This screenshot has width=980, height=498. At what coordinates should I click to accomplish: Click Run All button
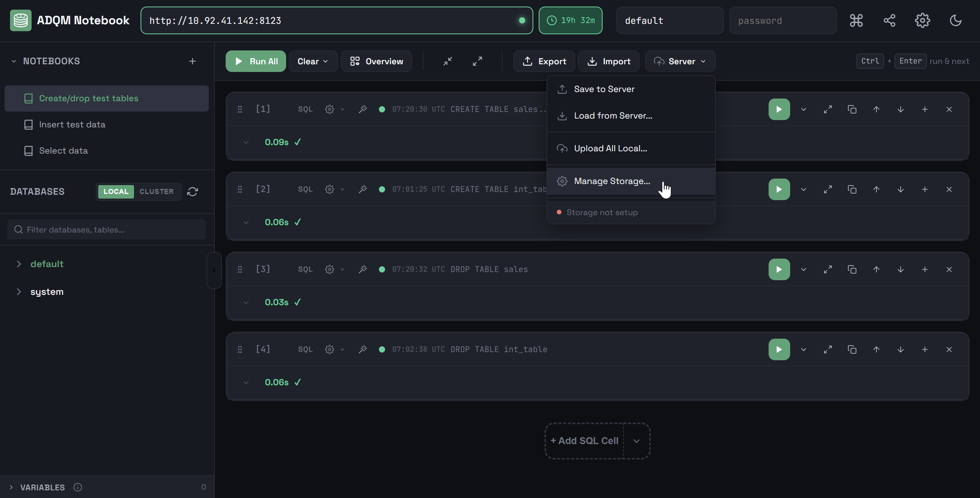click(x=256, y=61)
